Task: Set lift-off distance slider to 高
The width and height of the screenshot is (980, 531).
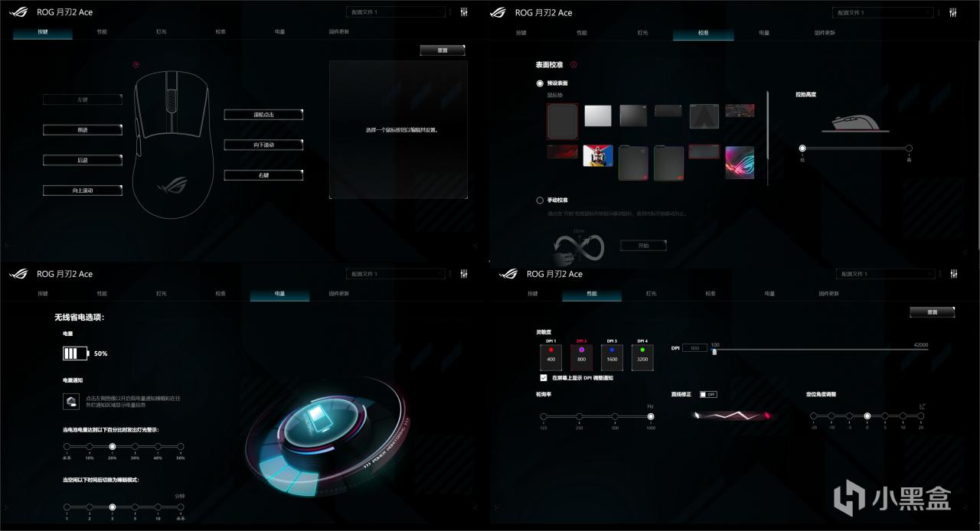Action: point(909,148)
